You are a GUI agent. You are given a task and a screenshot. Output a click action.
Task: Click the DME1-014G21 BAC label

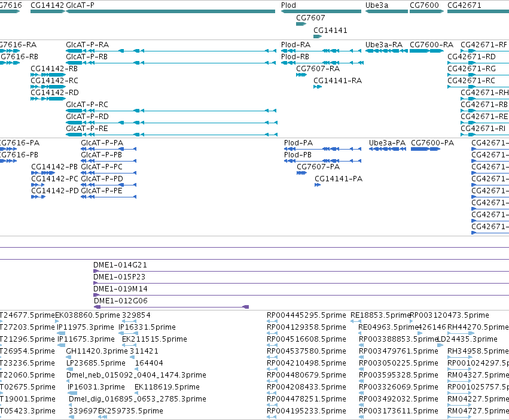[120, 265]
